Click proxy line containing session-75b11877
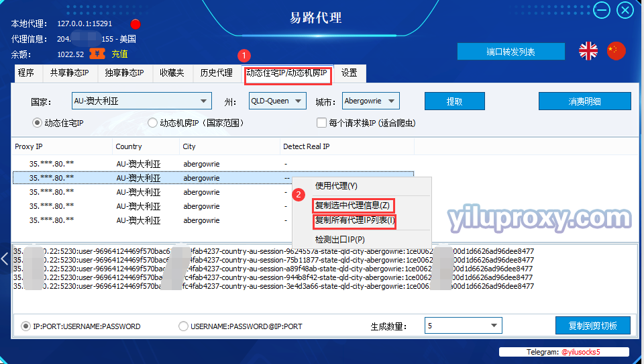 point(274,260)
